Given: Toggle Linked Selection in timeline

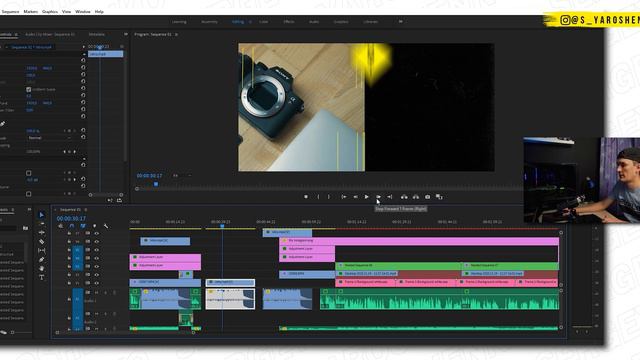Looking at the screenshot, I should tap(83, 226).
